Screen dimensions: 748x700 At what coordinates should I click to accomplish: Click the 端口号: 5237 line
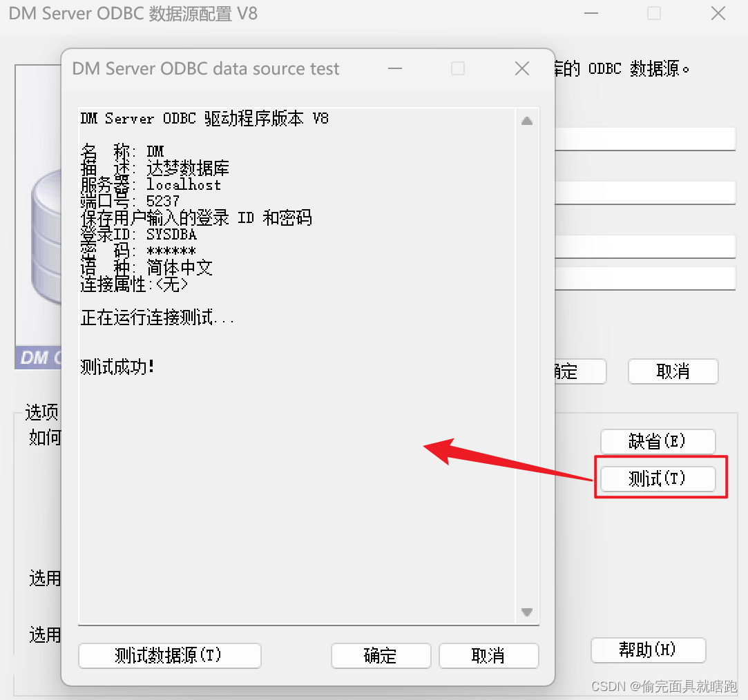point(130,201)
